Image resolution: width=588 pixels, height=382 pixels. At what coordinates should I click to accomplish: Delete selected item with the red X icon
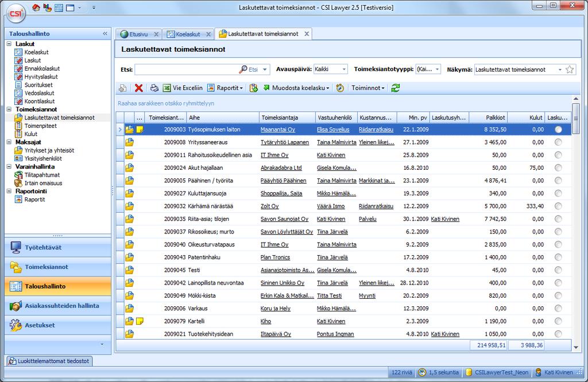[x=139, y=88]
